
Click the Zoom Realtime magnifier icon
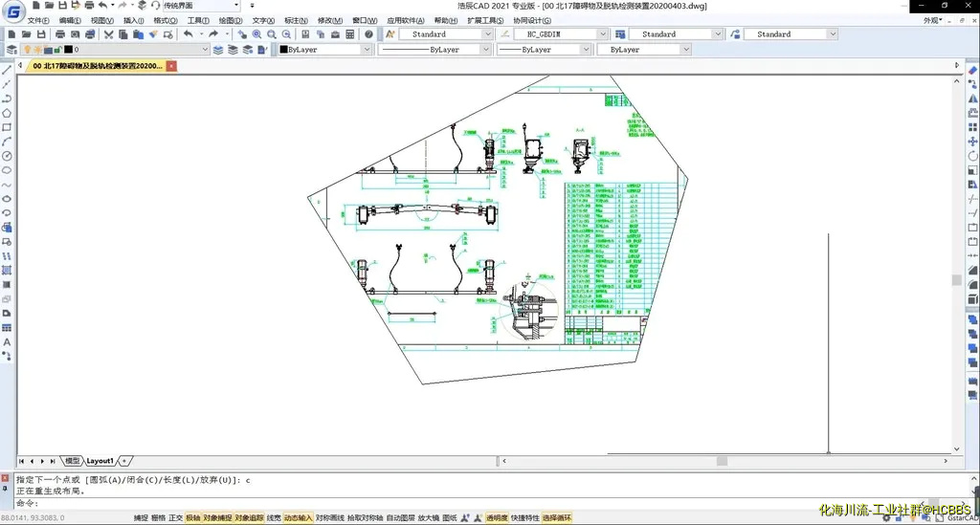[256, 34]
